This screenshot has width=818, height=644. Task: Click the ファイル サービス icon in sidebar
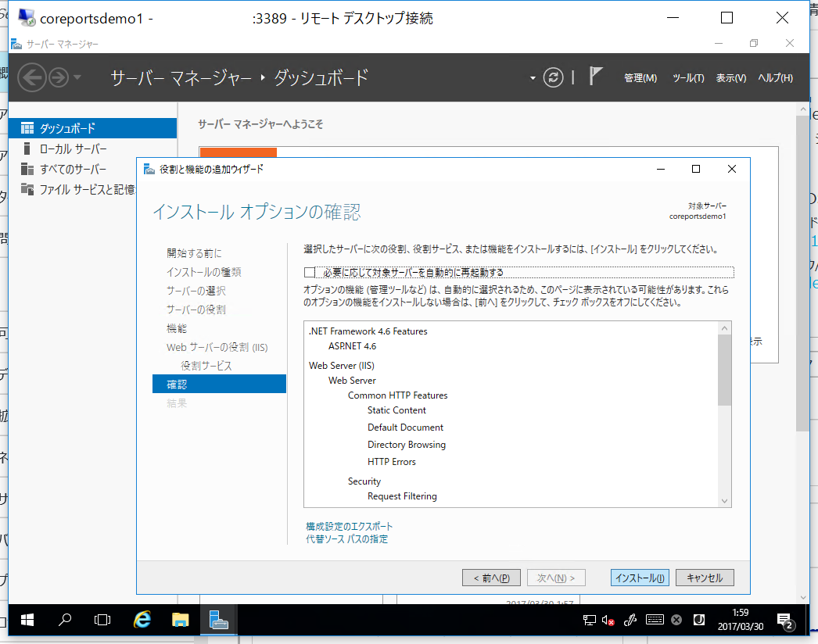[27, 189]
